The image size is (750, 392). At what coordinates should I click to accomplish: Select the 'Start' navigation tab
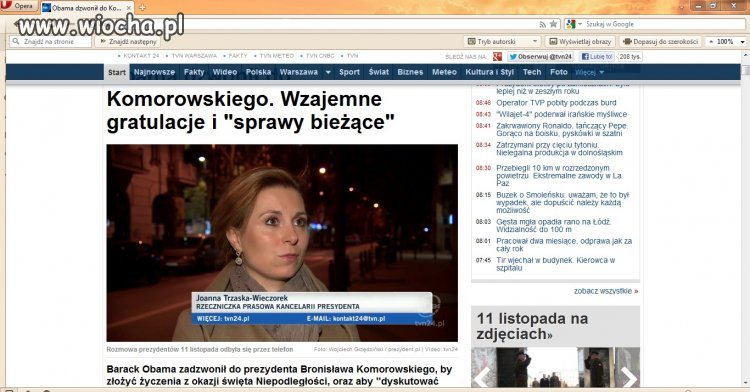click(117, 72)
